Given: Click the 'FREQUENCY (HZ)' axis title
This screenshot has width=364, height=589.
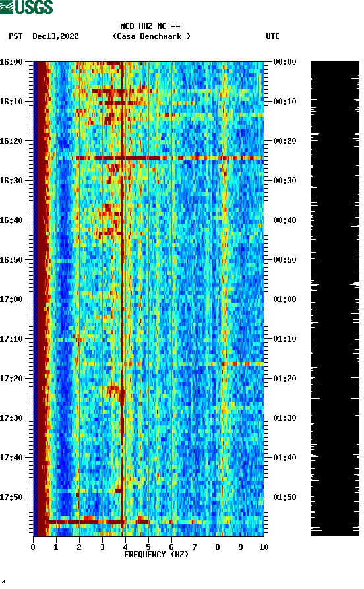Looking at the screenshot, I should click(156, 555).
